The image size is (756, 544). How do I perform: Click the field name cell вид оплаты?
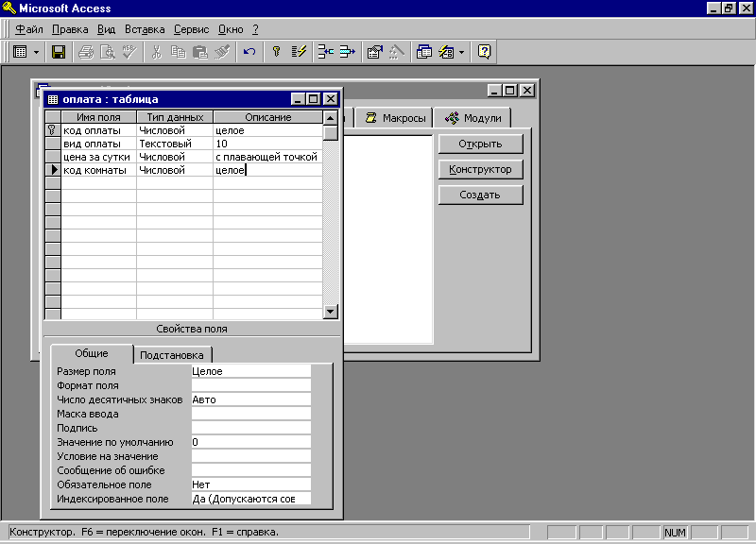coord(99,144)
